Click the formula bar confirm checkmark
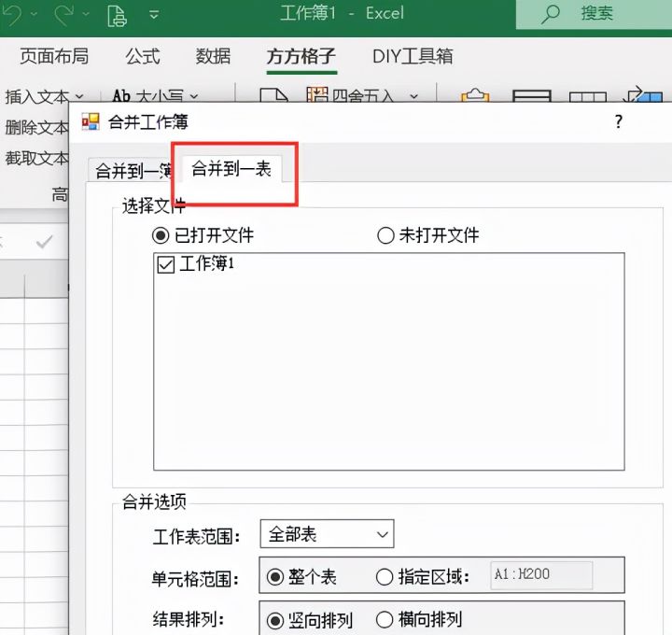The height and width of the screenshot is (635, 672). click(x=44, y=242)
